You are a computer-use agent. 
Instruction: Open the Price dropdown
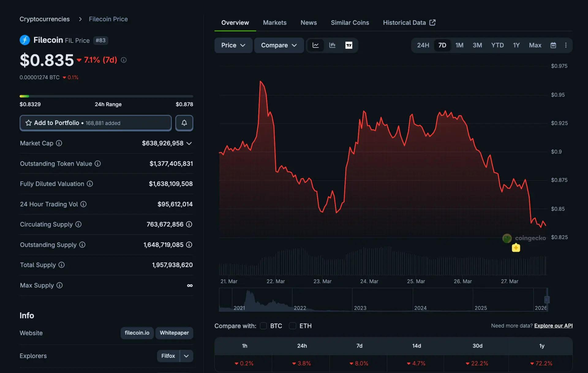(x=233, y=45)
